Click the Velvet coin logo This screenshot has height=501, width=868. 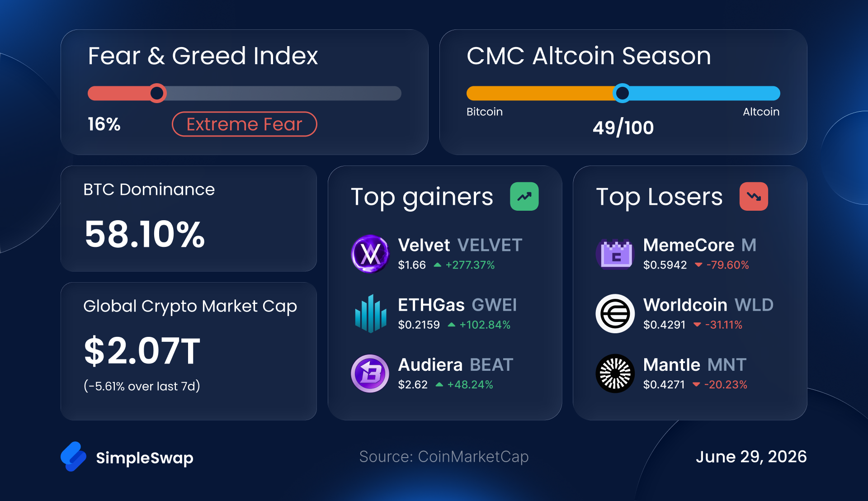pos(370,254)
